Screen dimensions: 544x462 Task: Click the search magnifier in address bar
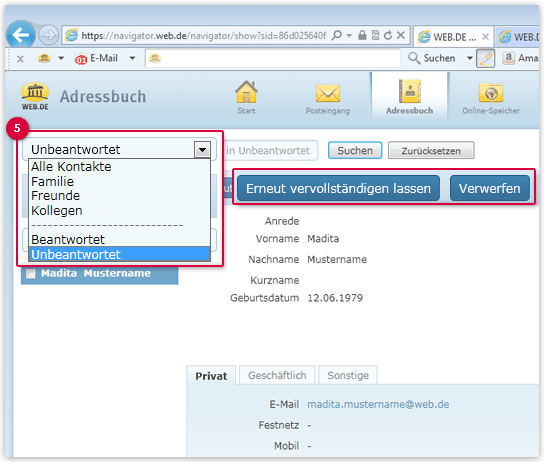[x=337, y=35]
